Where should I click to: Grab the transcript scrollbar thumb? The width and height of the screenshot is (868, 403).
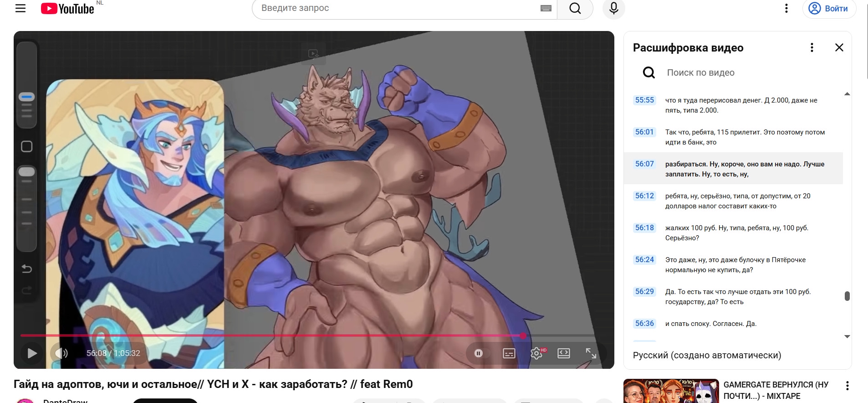pyautogui.click(x=847, y=296)
